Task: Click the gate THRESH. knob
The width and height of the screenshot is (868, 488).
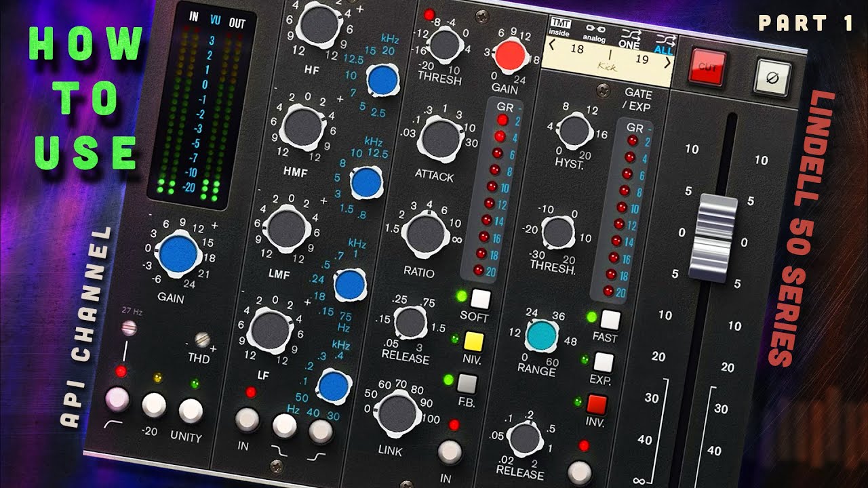Action: click(x=559, y=231)
